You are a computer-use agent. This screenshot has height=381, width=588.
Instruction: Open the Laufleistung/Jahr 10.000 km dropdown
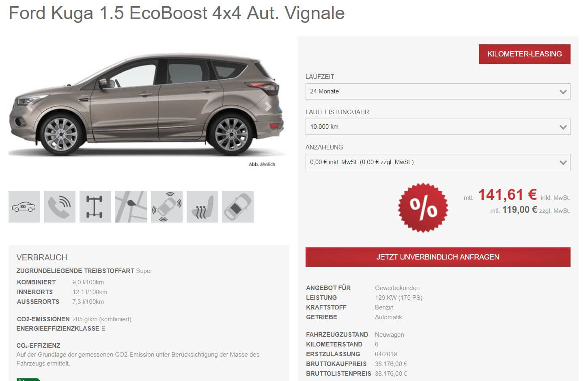click(x=438, y=127)
